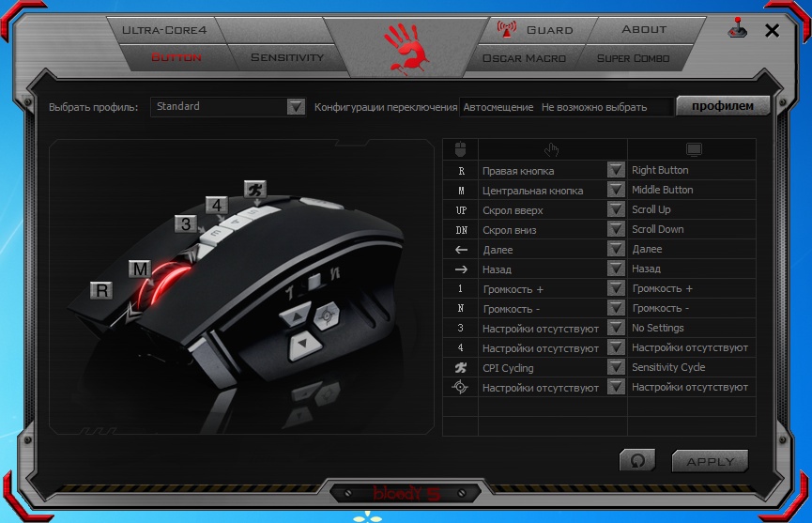Click the left-arrow row icon in the table

[x=461, y=250]
